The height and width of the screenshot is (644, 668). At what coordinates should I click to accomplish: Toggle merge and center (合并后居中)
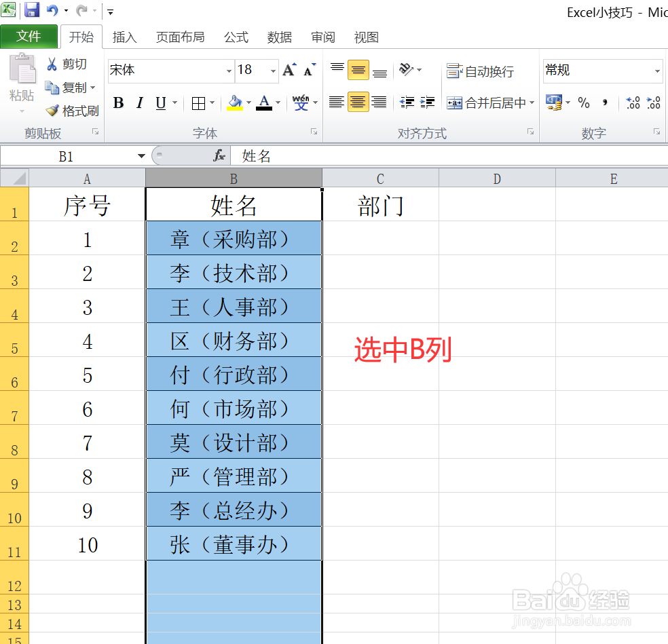pyautogui.click(x=484, y=102)
